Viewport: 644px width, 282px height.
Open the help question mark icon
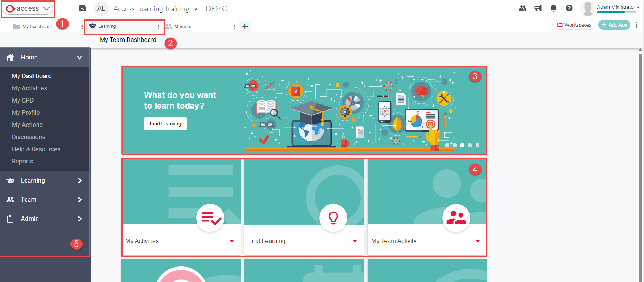(569, 8)
